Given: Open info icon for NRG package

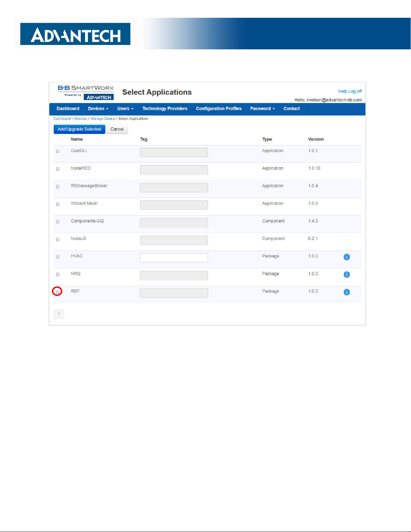Looking at the screenshot, I should click(347, 275).
